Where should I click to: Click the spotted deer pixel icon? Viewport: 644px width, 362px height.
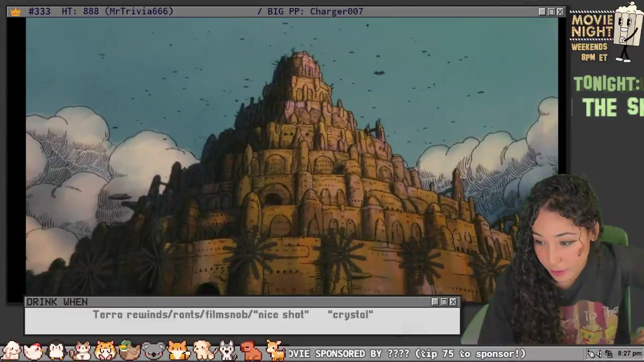pyautogui.click(x=275, y=350)
